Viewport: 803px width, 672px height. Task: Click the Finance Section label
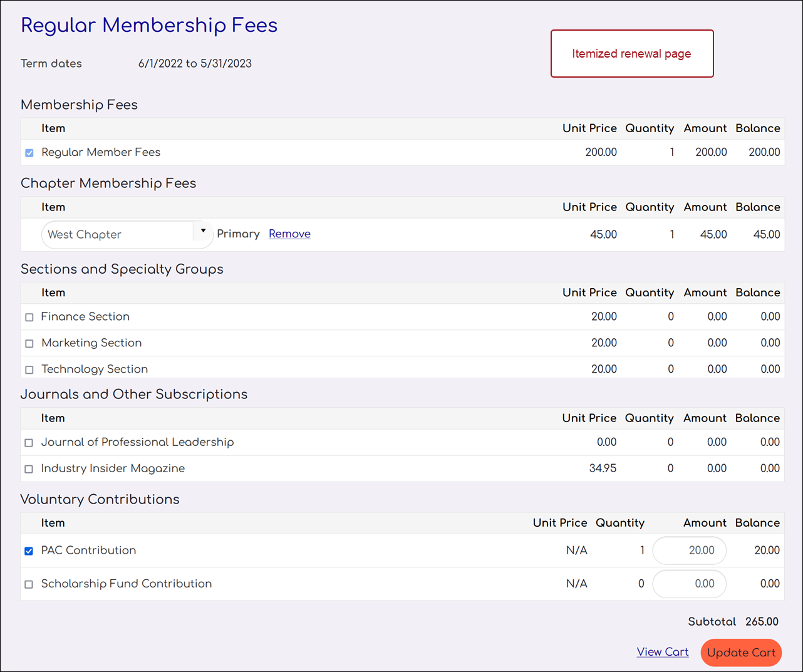click(85, 316)
